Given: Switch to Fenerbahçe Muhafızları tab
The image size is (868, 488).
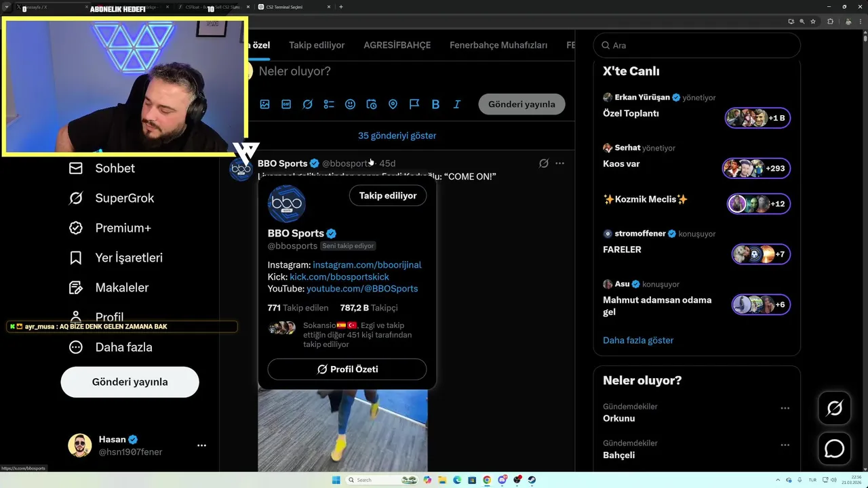Looking at the screenshot, I should 498,45.
